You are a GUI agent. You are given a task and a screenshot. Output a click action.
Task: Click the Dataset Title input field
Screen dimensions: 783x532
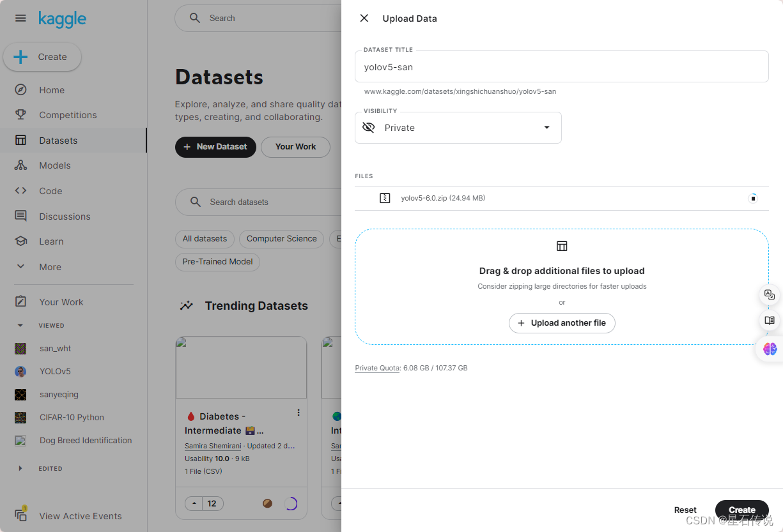tap(562, 66)
